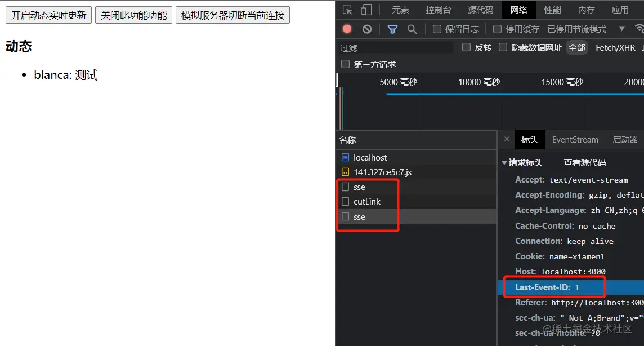
Task: Select the cutLink request row
Action: pos(367,202)
